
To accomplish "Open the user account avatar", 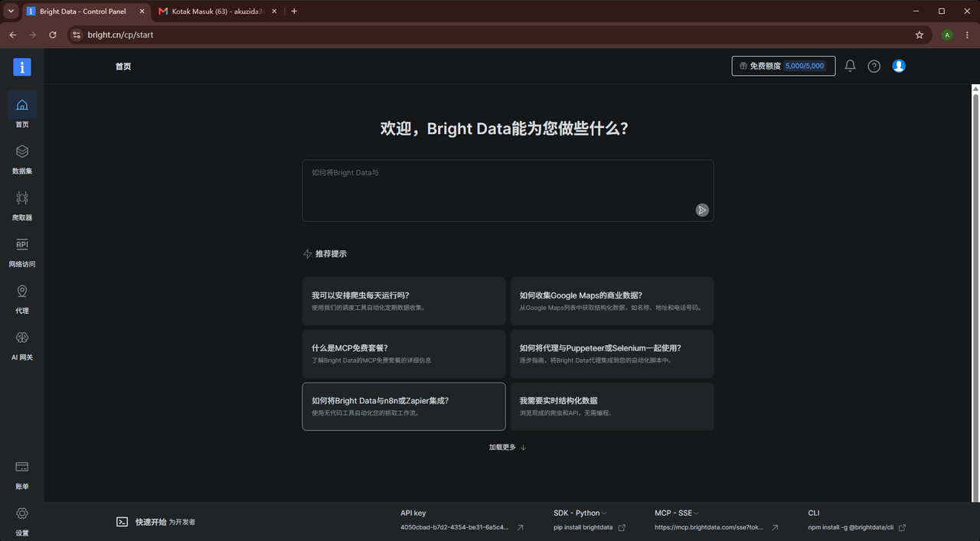I will point(899,67).
